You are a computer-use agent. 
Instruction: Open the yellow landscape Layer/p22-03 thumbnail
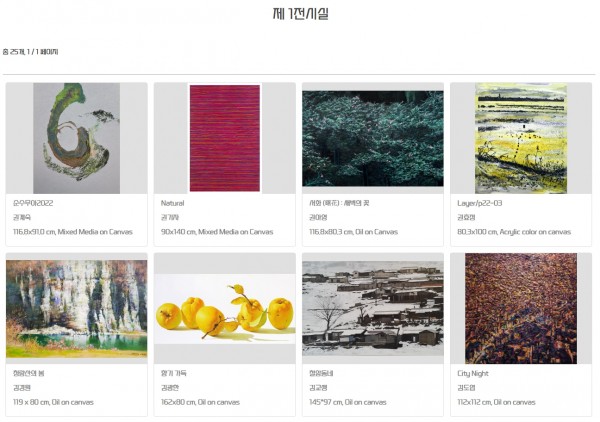(521, 138)
